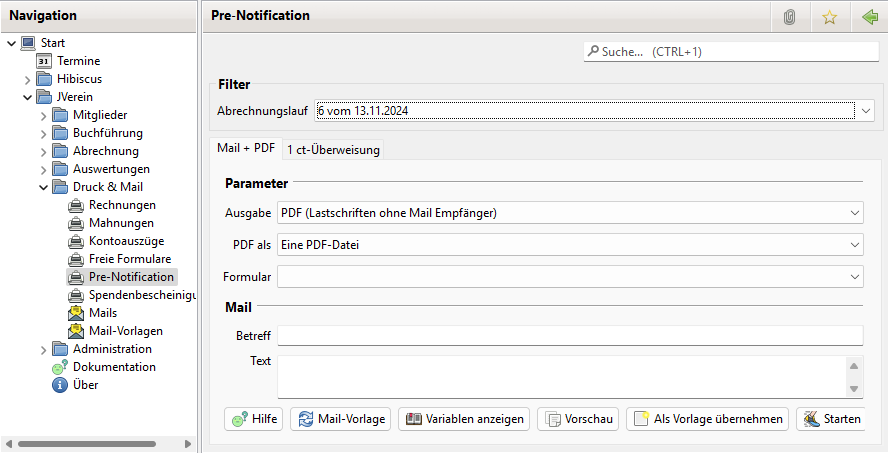Open Mail-Vorlagen in the navigation tree

tap(125, 331)
